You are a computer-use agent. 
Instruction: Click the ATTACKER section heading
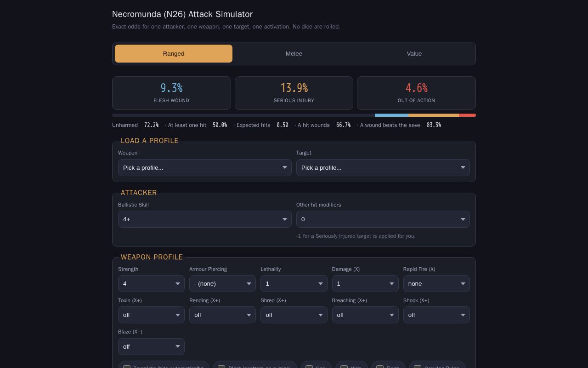139,193
